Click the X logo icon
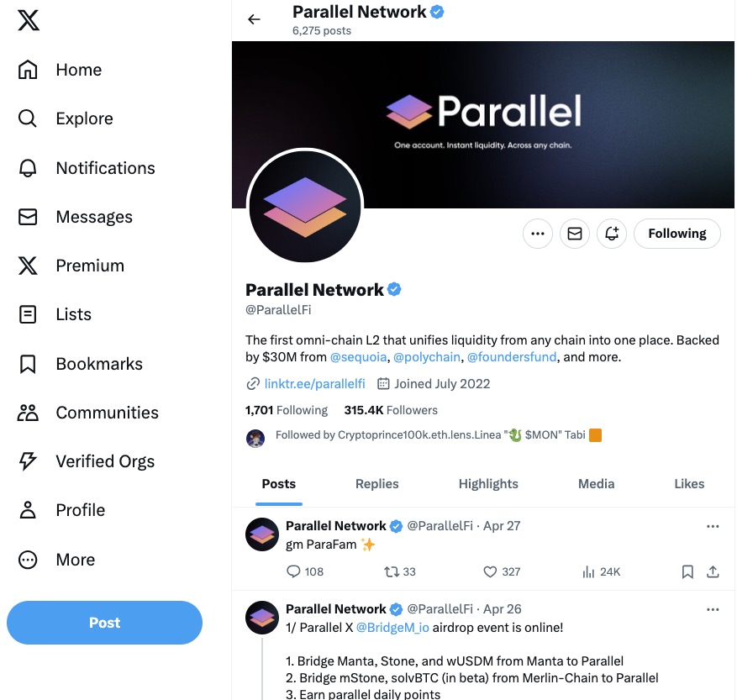The image size is (737, 700). (x=29, y=21)
